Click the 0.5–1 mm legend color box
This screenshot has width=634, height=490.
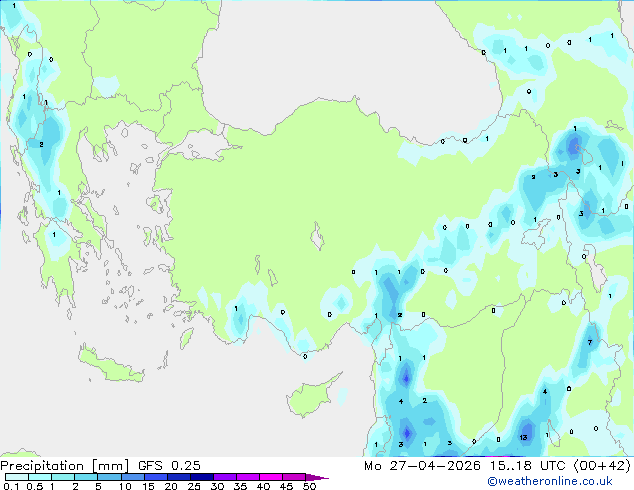tap(40, 477)
